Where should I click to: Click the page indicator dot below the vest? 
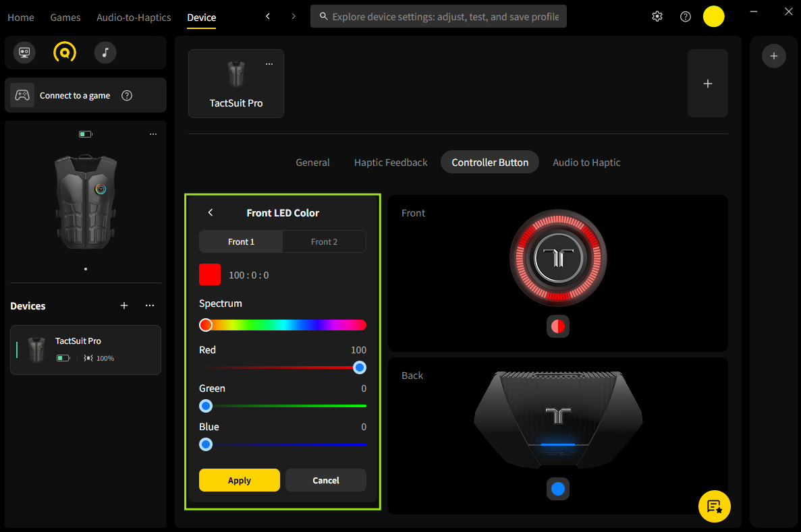86,269
